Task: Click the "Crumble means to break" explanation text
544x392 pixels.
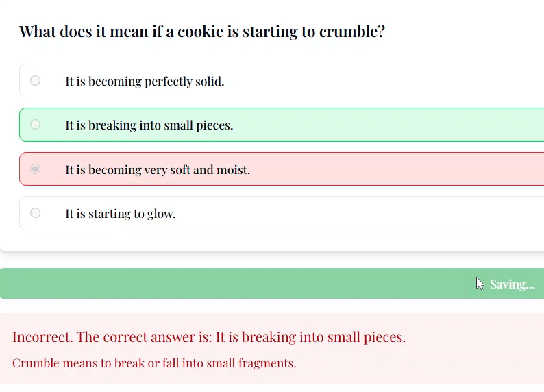Action: tap(154, 363)
